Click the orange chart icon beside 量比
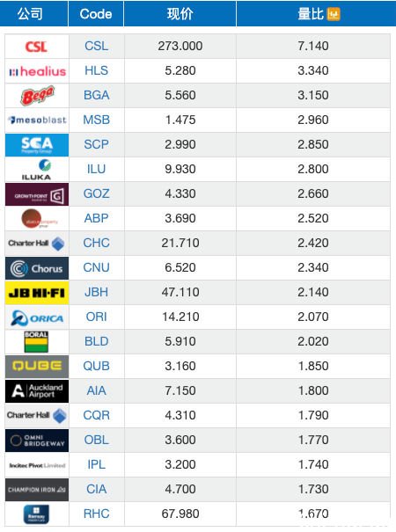This screenshot has width=396, height=532. tap(334, 14)
